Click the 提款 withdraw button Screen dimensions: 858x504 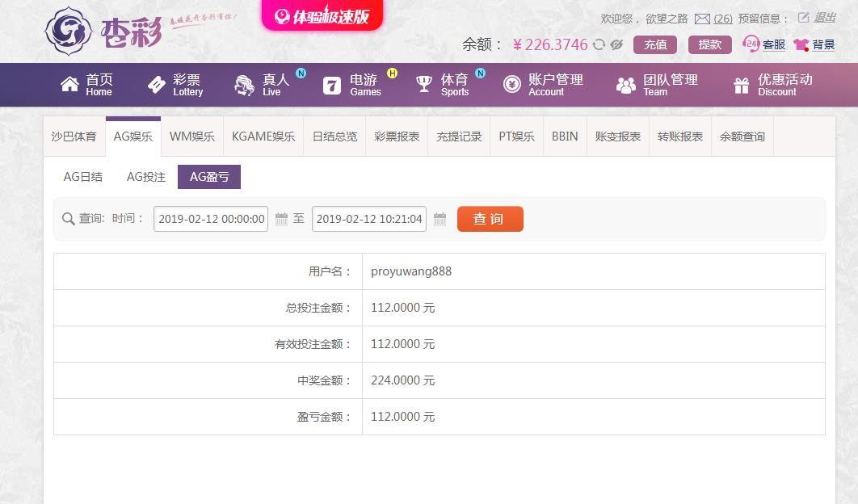click(x=709, y=45)
